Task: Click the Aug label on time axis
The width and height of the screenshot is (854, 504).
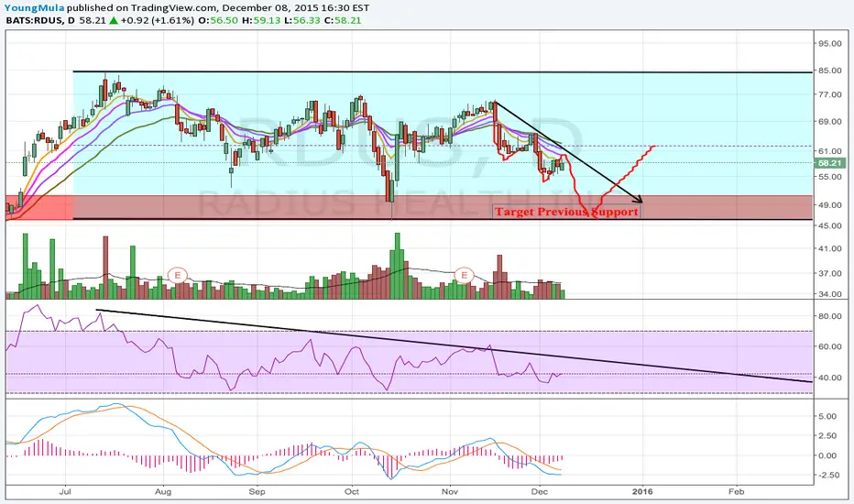Action: pos(163,491)
